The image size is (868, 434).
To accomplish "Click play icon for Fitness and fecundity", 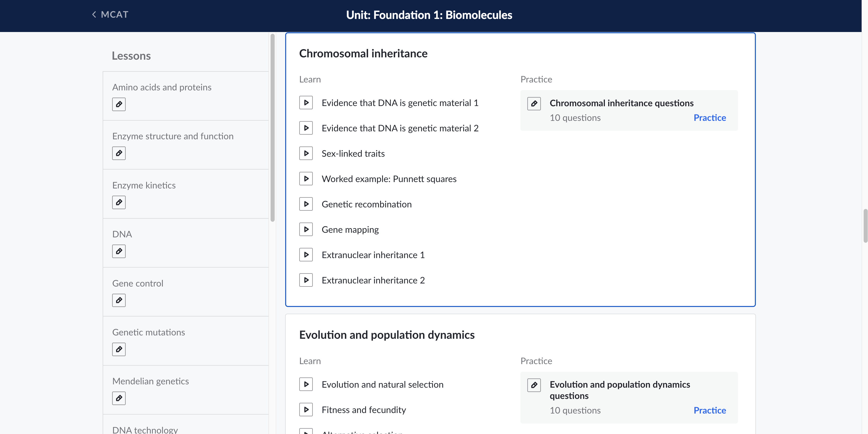I will [306, 409].
